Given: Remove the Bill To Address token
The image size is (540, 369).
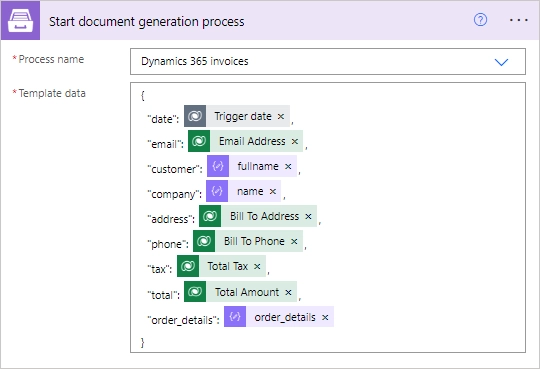Looking at the screenshot, I should (x=309, y=216).
